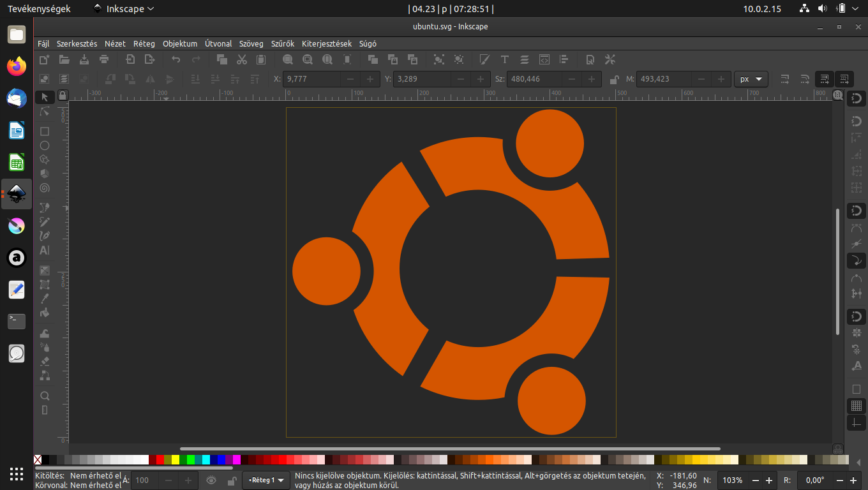Viewport: 868px width, 490px height.
Task: Select the Text tool in toolbox
Action: pyautogui.click(x=44, y=251)
